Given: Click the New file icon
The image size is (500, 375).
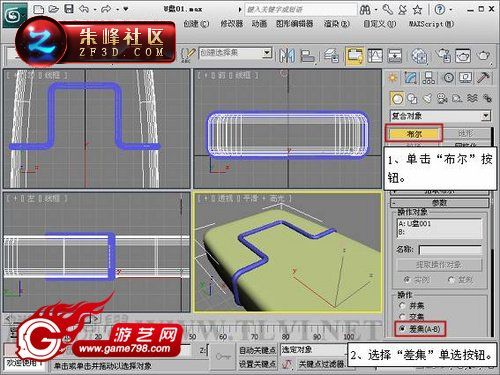Looking at the screenshot, I should (x=38, y=9).
